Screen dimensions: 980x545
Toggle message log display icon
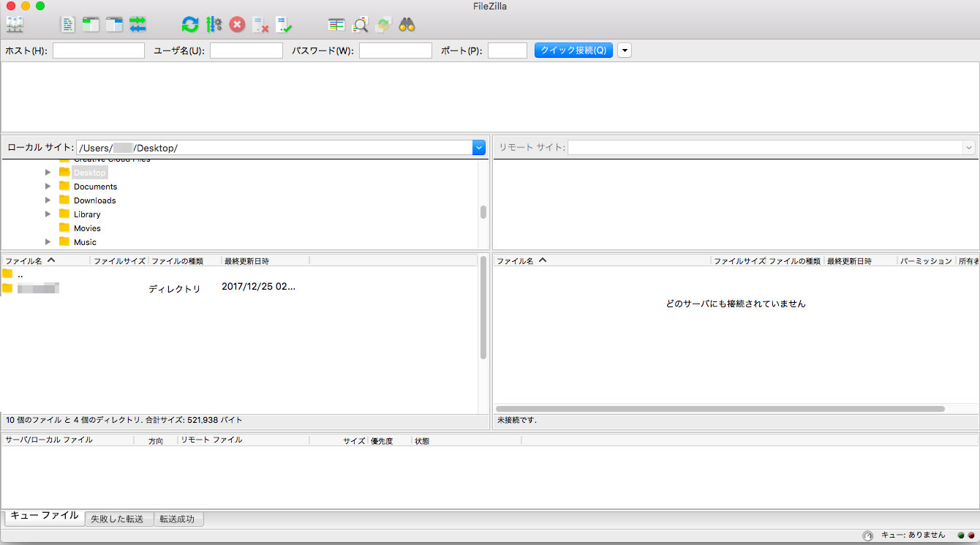(x=68, y=24)
